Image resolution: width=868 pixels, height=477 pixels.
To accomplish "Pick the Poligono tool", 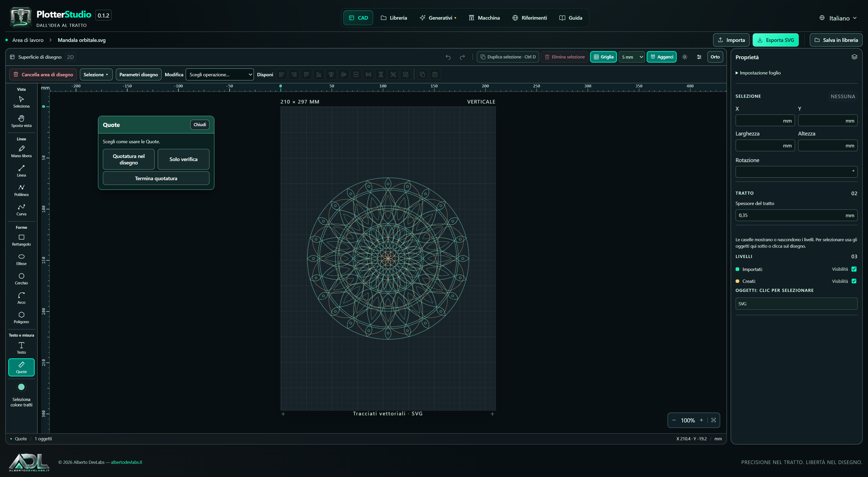I will (x=21, y=318).
